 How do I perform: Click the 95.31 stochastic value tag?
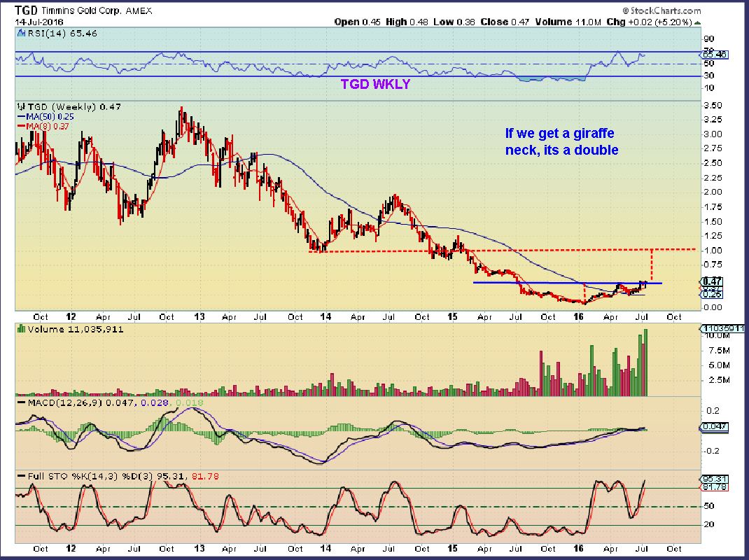click(715, 479)
